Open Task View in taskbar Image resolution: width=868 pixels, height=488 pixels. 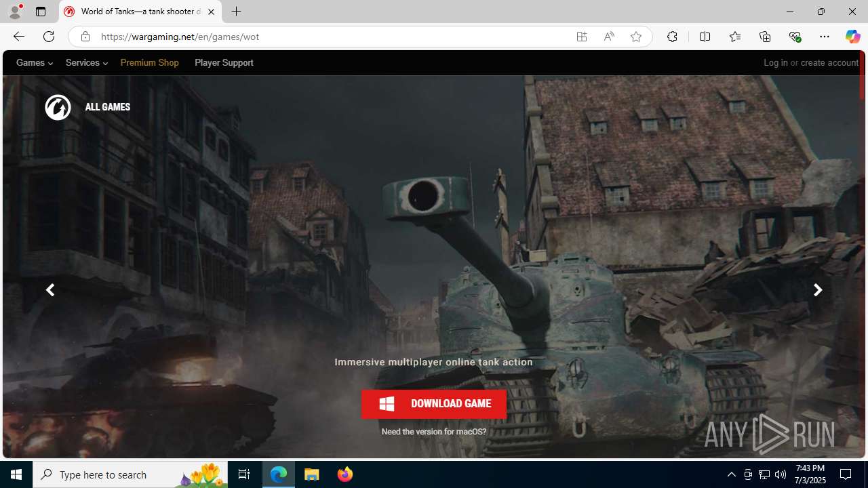[244, 474]
